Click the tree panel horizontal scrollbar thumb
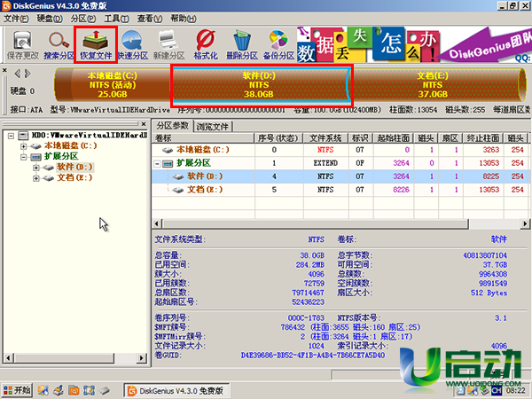The image size is (532, 399). (x=64, y=357)
